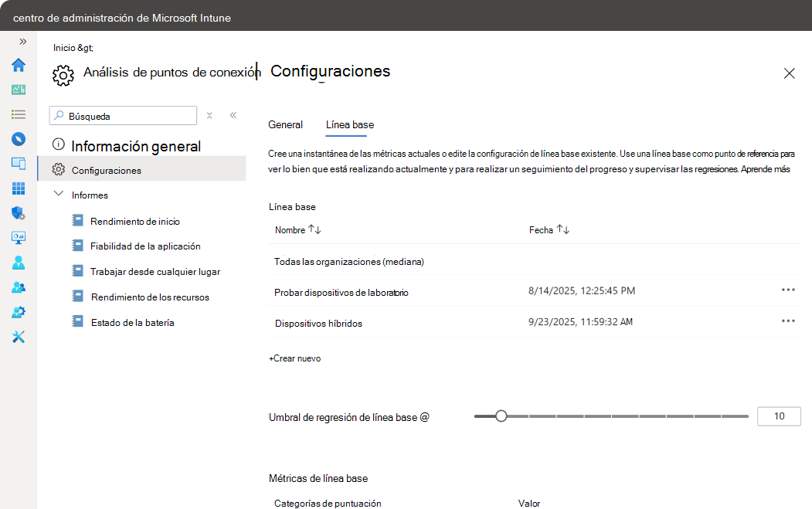
Task: Click the Rendimiento de inicio report icon
Action: pyautogui.click(x=77, y=220)
